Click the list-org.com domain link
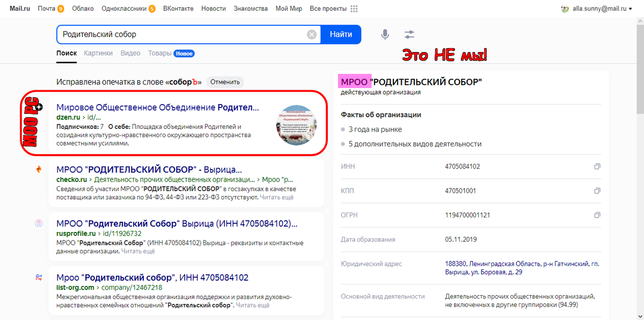 click(x=74, y=288)
